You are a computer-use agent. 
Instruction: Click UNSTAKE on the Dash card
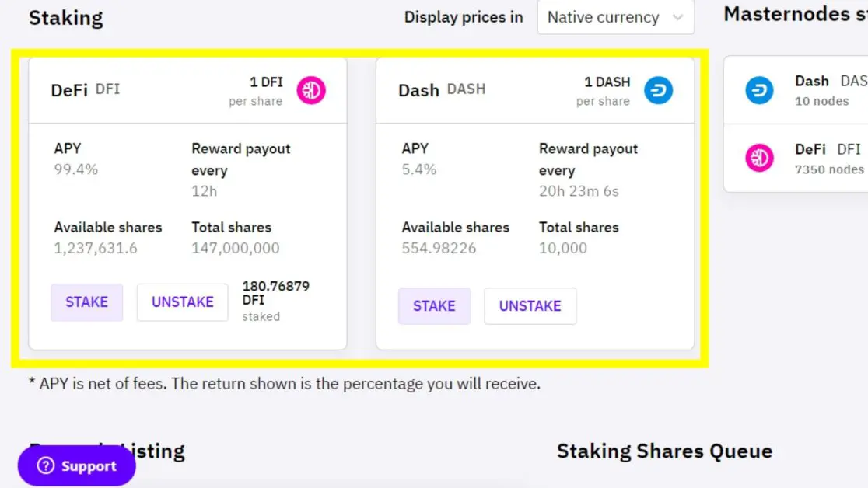click(530, 306)
